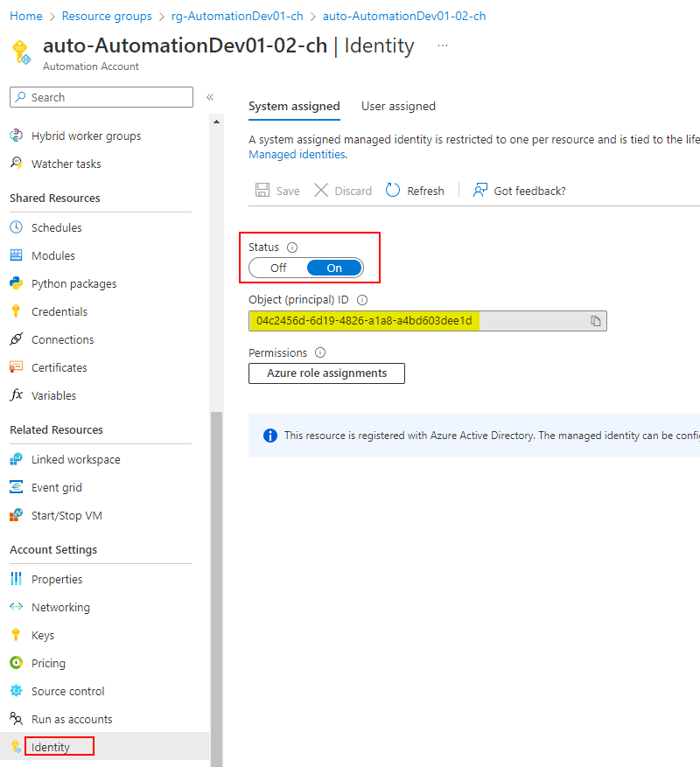The width and height of the screenshot is (700, 767).
Task: Click the Refresh circular arrow icon
Action: tap(393, 191)
